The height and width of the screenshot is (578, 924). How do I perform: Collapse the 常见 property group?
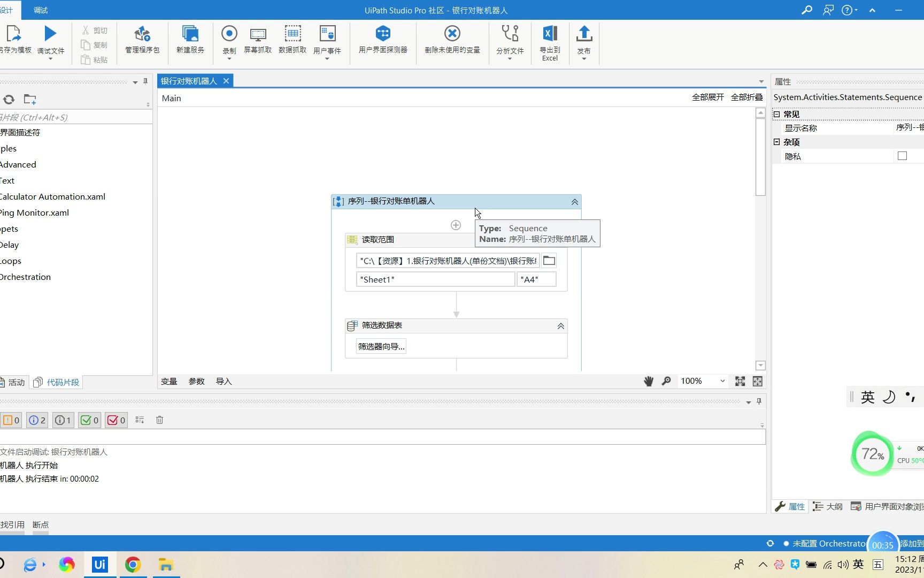777,114
